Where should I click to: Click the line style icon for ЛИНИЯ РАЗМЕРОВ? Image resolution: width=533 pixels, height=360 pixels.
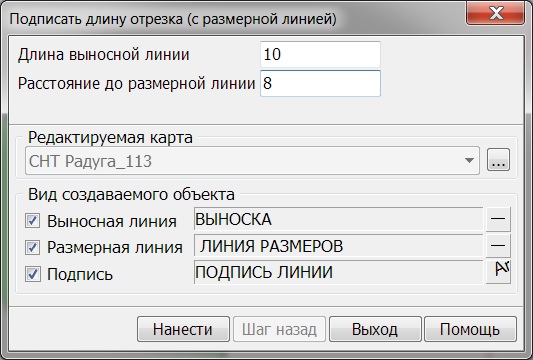click(x=498, y=245)
